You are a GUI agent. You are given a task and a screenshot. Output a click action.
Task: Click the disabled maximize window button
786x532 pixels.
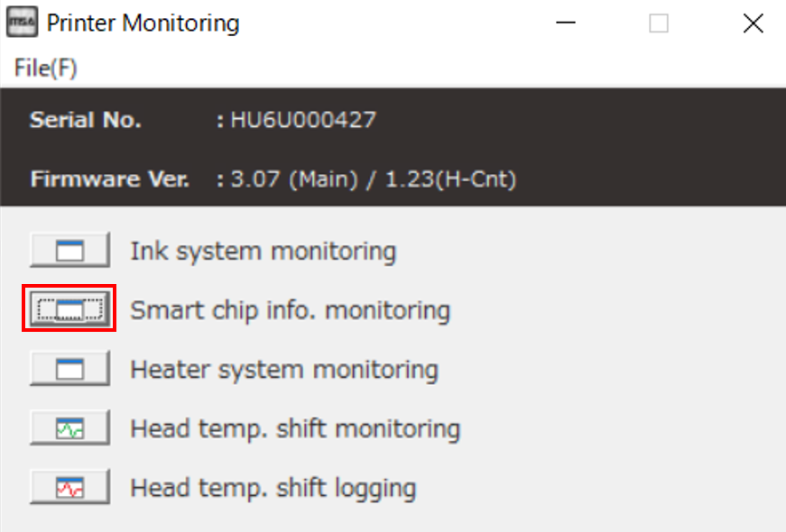click(x=659, y=24)
